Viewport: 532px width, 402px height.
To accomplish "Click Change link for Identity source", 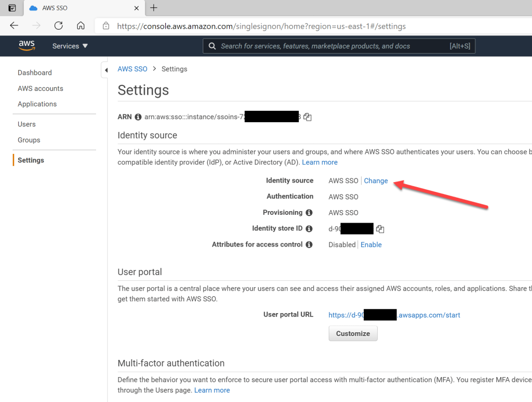I will (376, 181).
